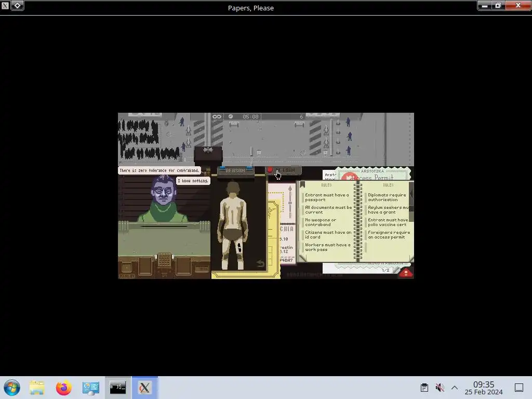Expand hidden system tray icons chevron

pyautogui.click(x=455, y=388)
